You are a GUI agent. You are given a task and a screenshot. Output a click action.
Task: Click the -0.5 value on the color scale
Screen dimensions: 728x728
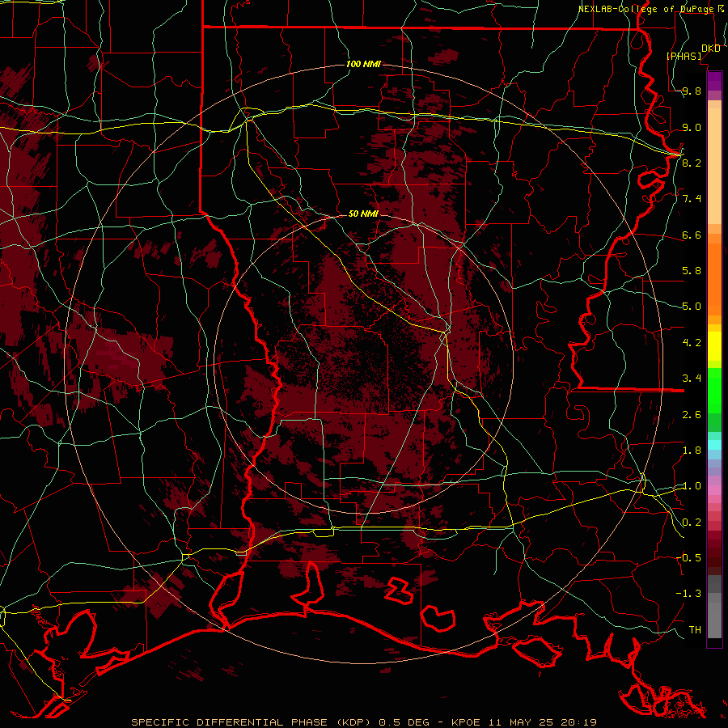pyautogui.click(x=688, y=557)
